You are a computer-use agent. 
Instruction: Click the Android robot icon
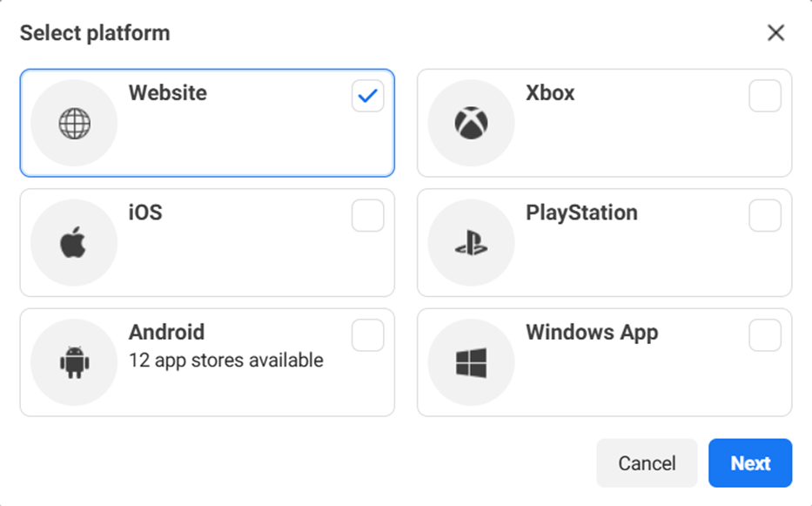(x=74, y=362)
